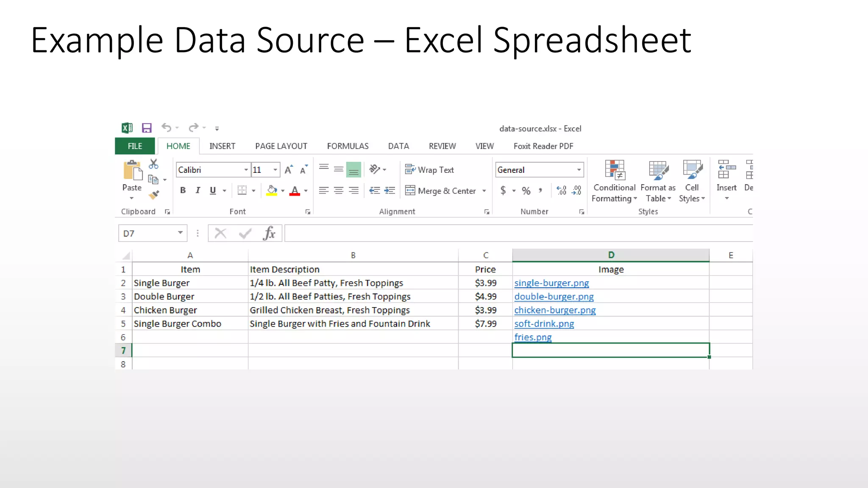Click Decrease Decimal icon
868x488 pixels.
coord(576,191)
